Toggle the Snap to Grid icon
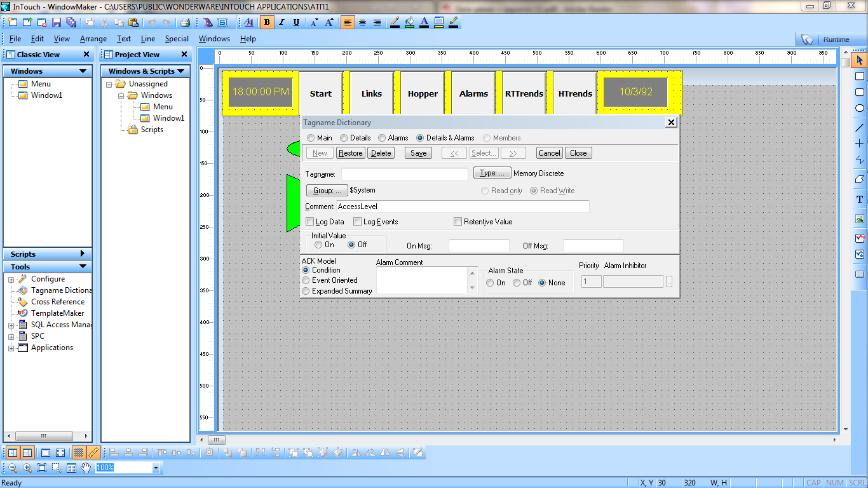The width and height of the screenshot is (868, 488). pyautogui.click(x=78, y=452)
